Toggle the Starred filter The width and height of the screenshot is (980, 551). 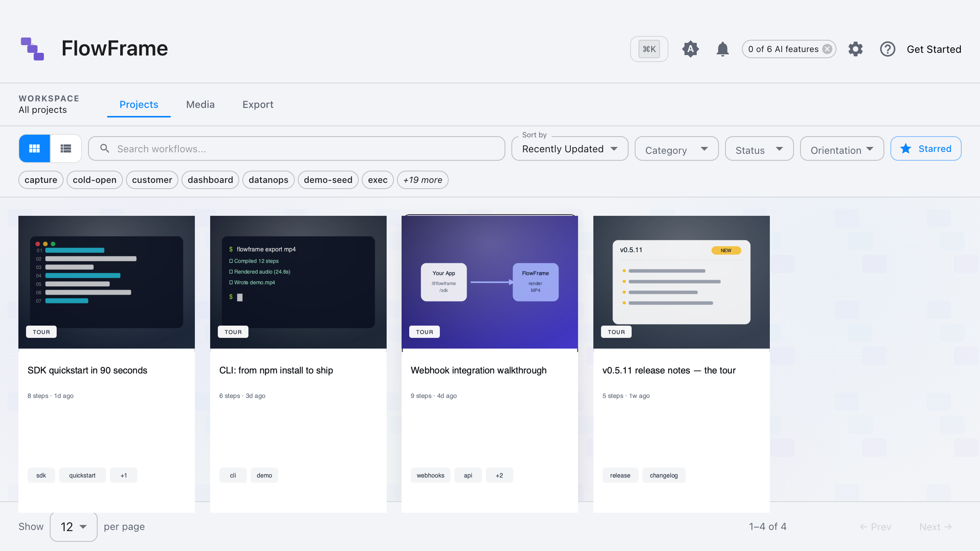(926, 148)
